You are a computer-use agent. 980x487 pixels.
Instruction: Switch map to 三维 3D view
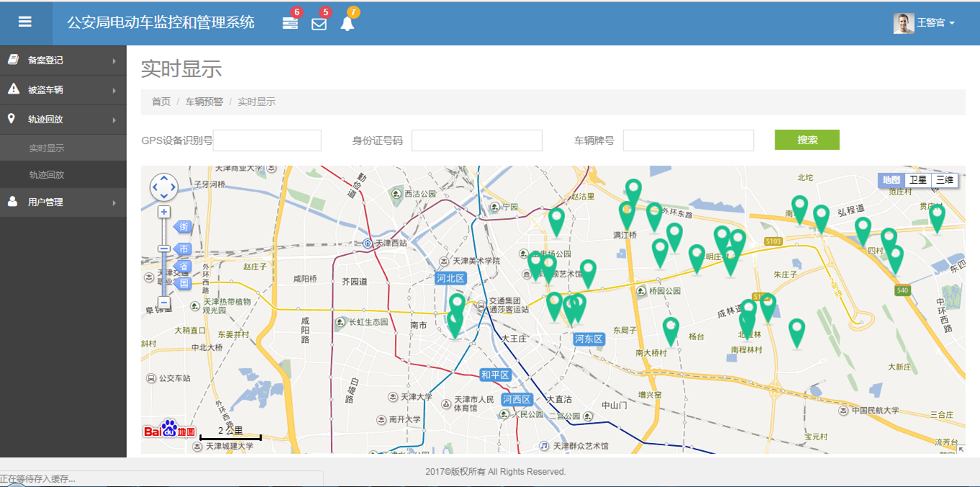coord(944,180)
